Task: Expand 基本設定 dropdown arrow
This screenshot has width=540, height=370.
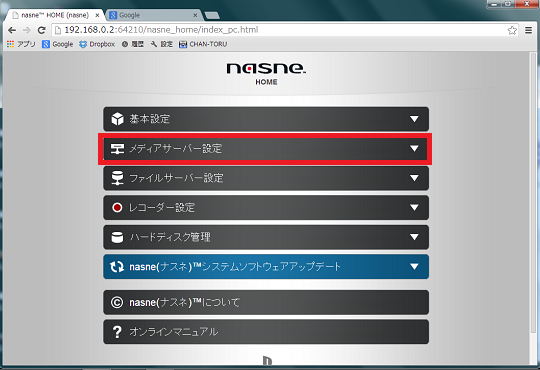Action: tap(414, 119)
